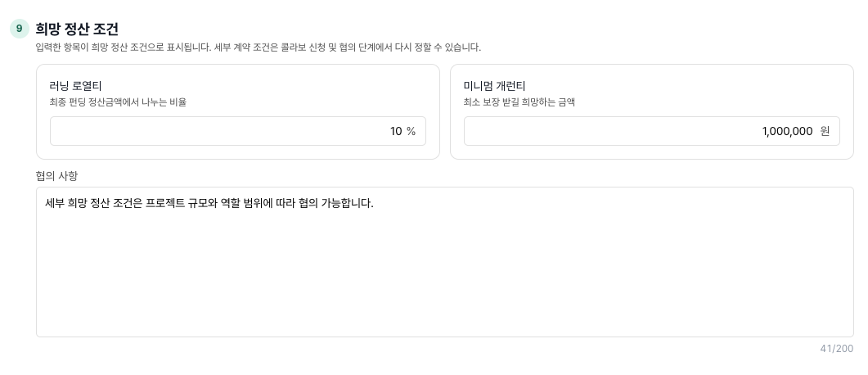Screen dimensions: 868x375
Task: Click inside the 협의 사항 text area
Action: pyautogui.click(x=445, y=262)
